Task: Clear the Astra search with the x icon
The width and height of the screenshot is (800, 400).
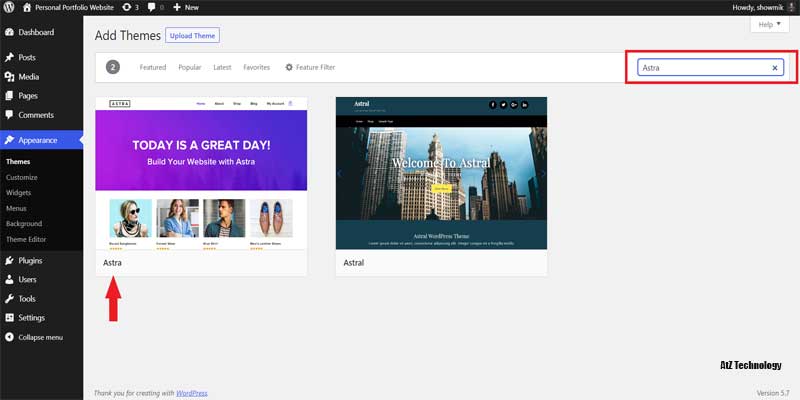Action: coord(775,67)
